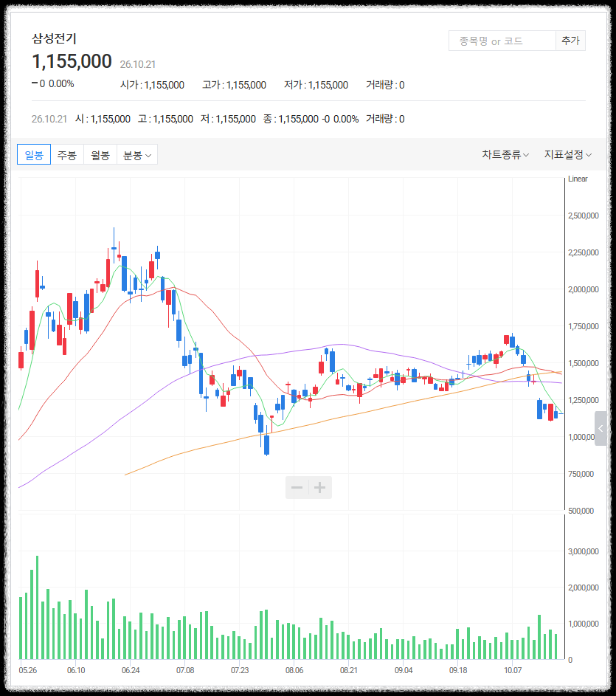Click the 10.07 date axis label
616x696 pixels.
coord(513,670)
